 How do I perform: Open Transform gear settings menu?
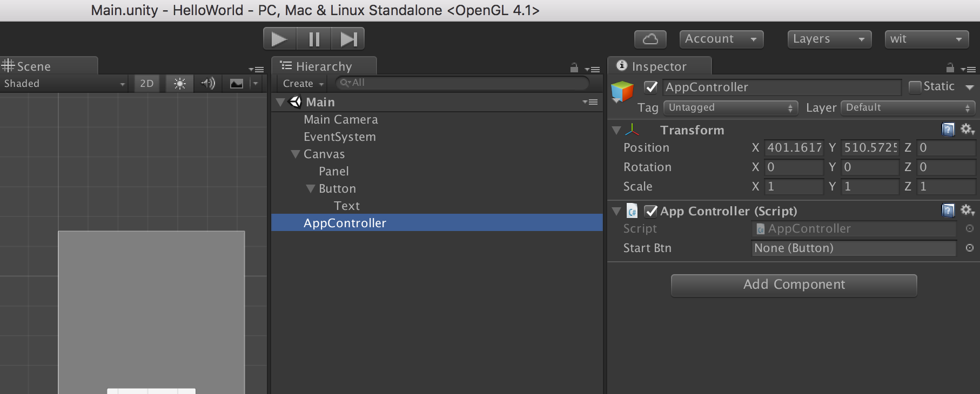[x=968, y=130]
